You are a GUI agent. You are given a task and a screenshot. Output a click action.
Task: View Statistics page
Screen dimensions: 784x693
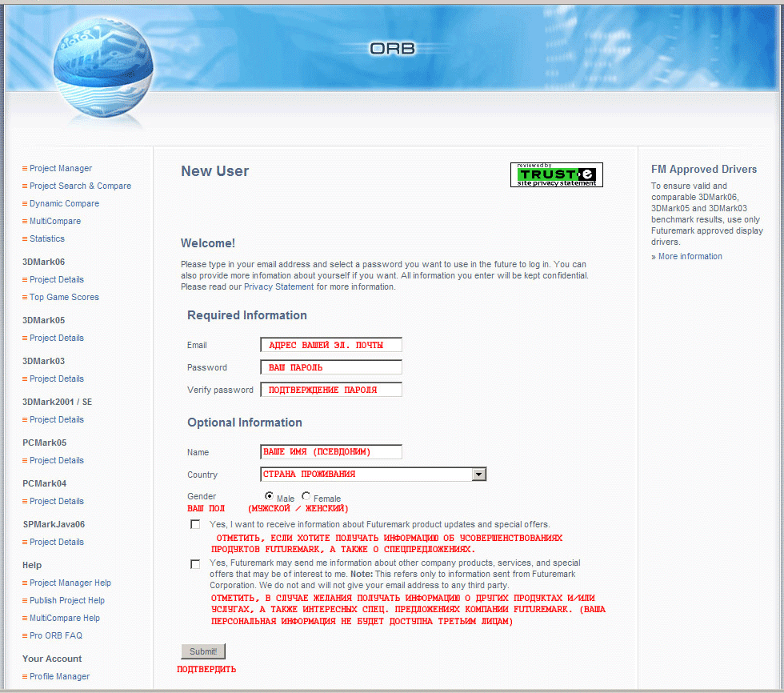pyautogui.click(x=47, y=238)
